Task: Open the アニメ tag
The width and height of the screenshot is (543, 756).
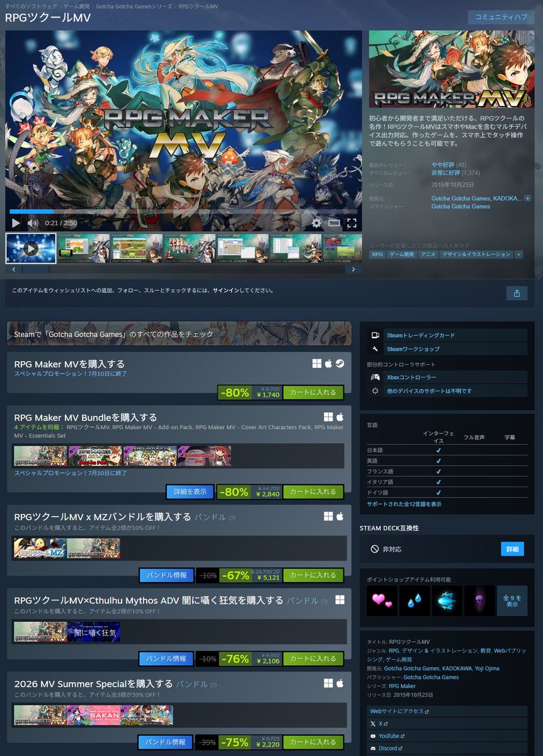Action: click(428, 255)
